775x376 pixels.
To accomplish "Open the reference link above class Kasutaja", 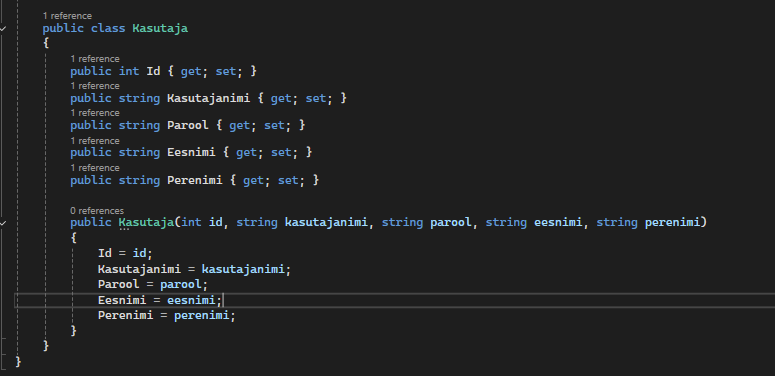I will pos(67,16).
